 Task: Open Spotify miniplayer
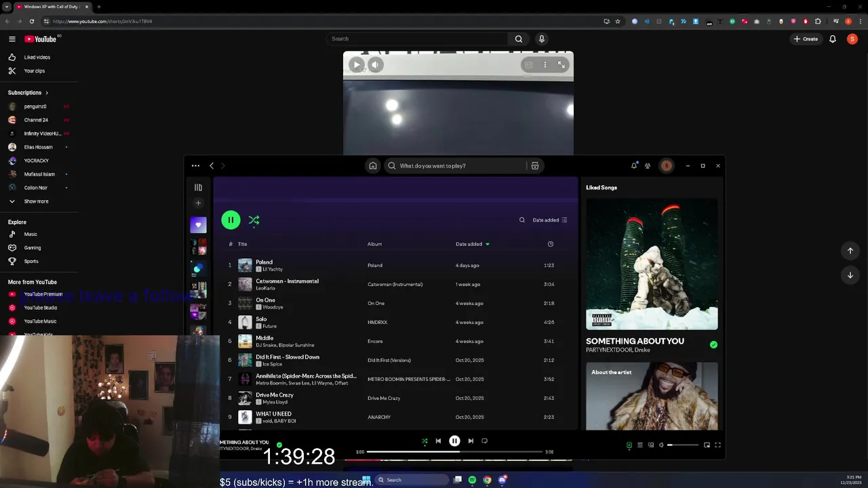point(707,445)
